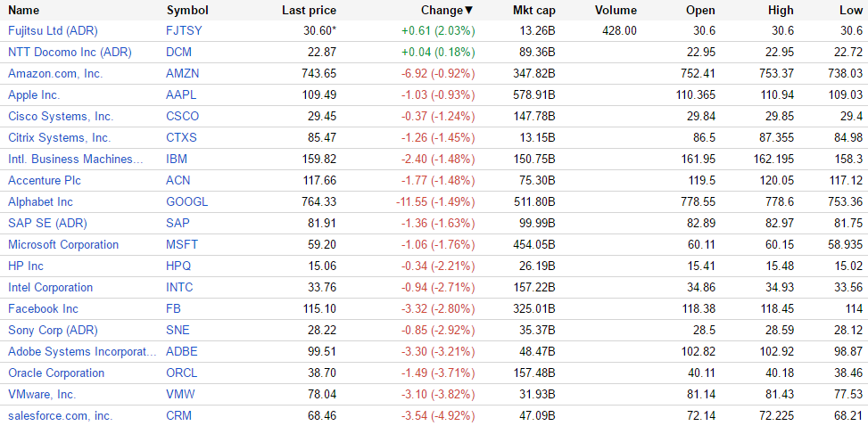Click the NTT Docomo Inc (ADR) link
This screenshot has width=868, height=426.
coord(70,52)
